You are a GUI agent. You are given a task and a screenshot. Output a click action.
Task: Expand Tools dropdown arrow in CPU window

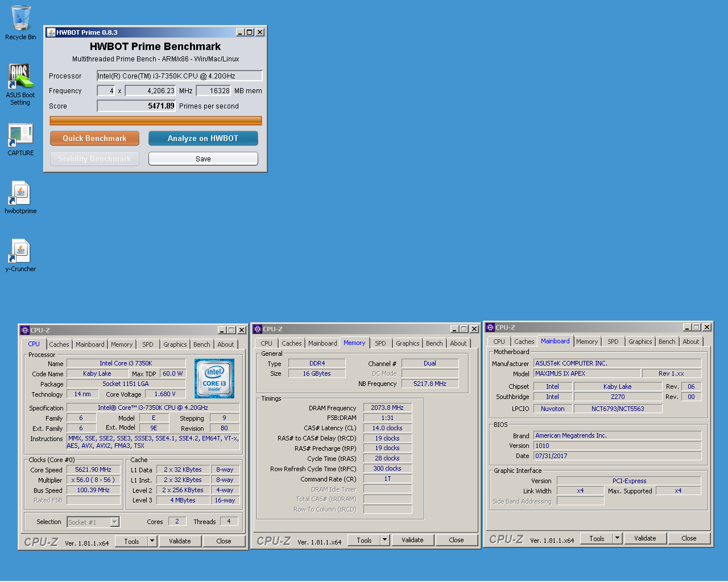click(152, 541)
